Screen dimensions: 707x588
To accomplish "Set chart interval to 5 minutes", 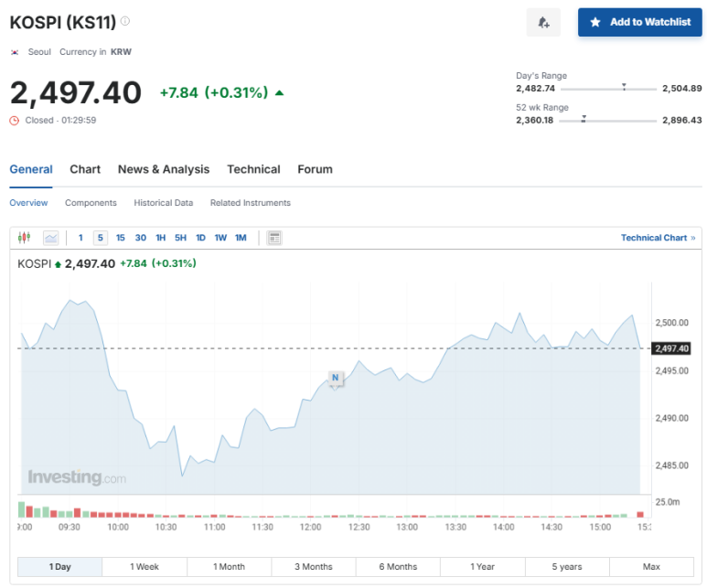I will tap(100, 238).
